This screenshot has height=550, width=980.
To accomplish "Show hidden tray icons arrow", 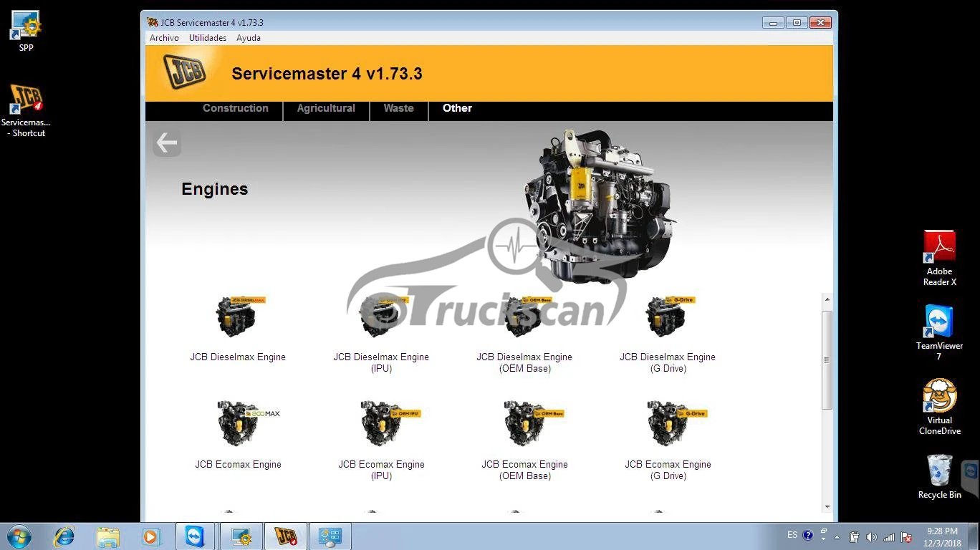I will (837, 537).
